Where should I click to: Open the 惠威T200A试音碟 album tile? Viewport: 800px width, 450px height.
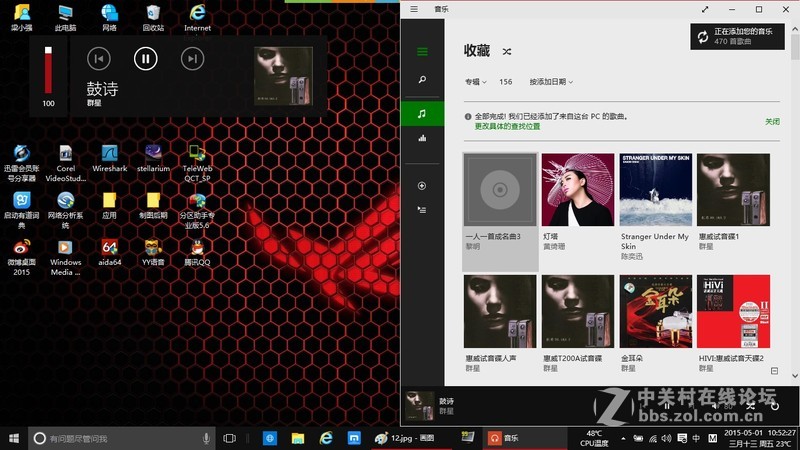[x=578, y=311]
